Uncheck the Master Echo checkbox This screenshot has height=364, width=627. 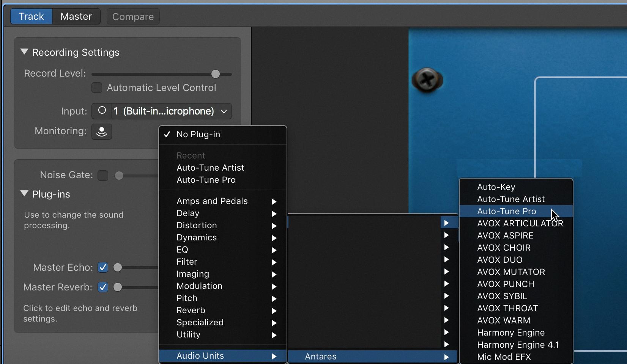[x=103, y=267]
